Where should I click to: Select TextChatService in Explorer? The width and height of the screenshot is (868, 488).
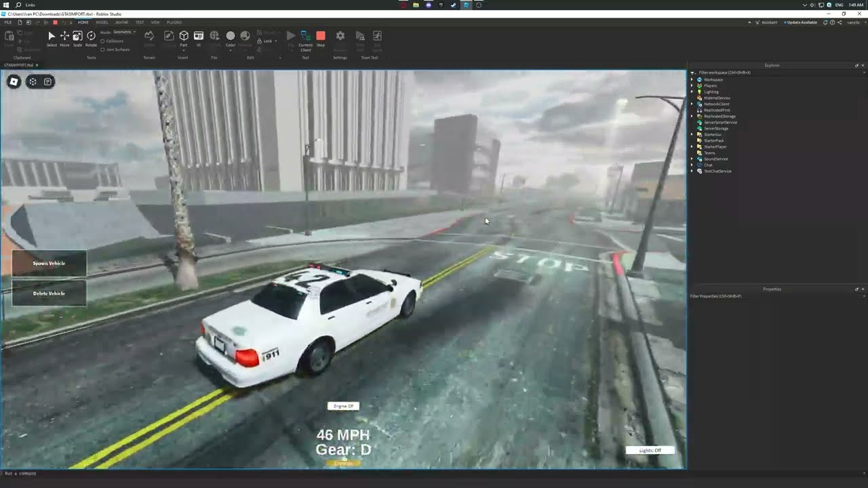717,171
